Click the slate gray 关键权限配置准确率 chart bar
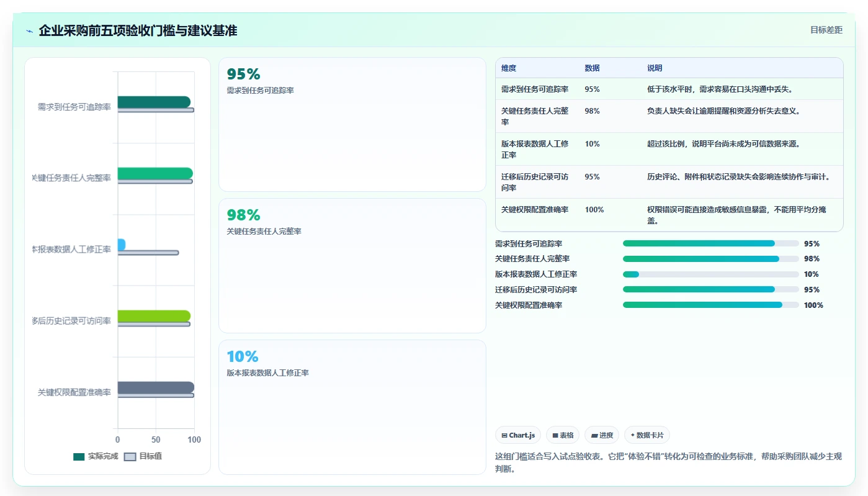The image size is (868, 496). (x=156, y=387)
